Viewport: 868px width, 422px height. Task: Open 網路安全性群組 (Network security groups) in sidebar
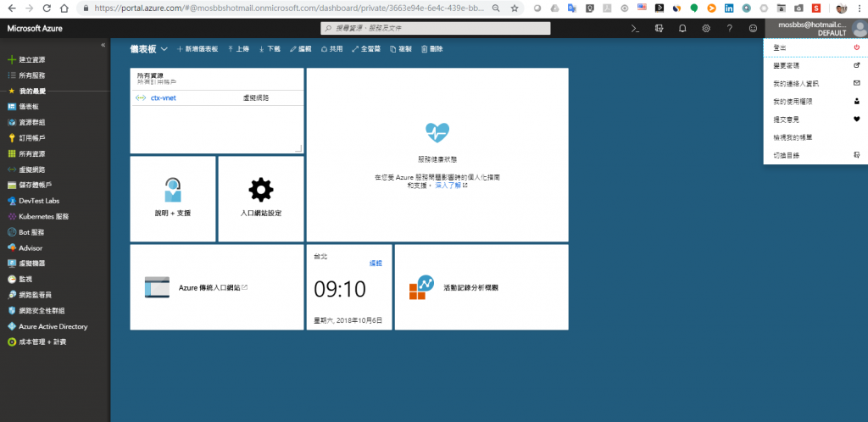click(42, 311)
